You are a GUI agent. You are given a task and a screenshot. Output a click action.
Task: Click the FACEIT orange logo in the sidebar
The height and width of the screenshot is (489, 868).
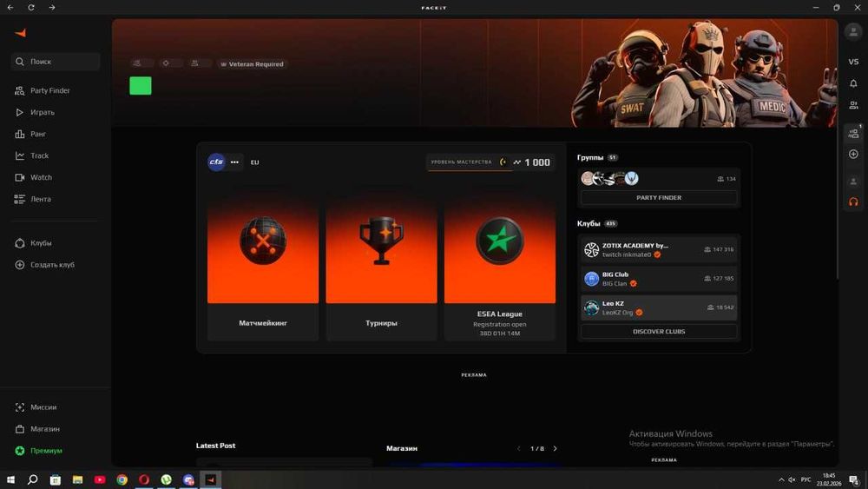(x=21, y=33)
